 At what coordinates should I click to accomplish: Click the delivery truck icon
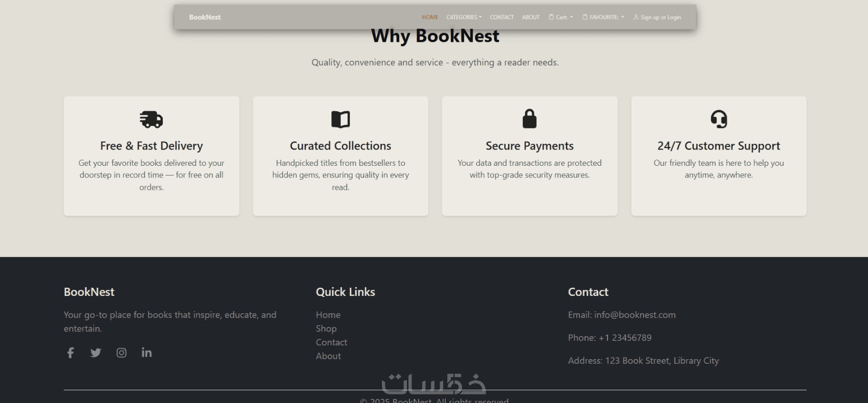[151, 119]
